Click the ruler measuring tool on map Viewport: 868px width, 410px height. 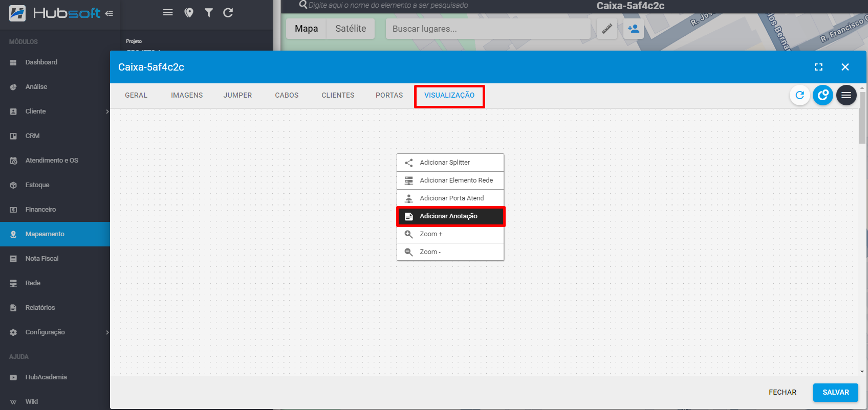tap(607, 29)
